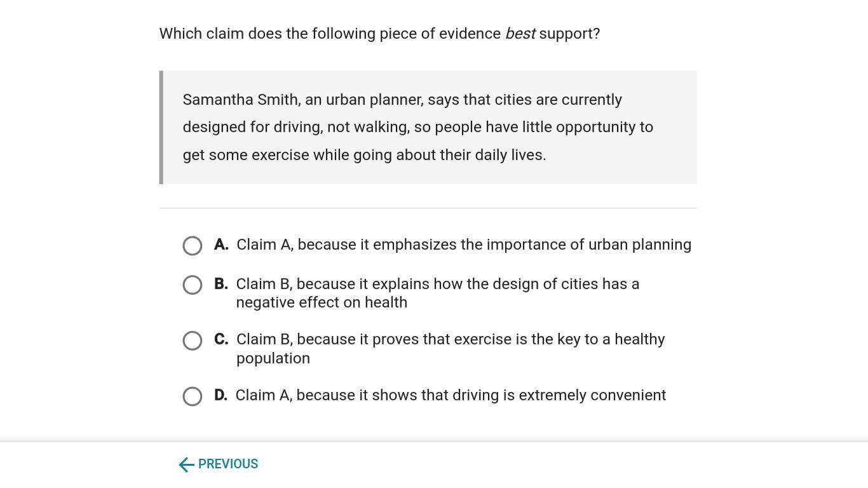Select radio button for answer A
The height and width of the screenshot is (488, 868).
click(x=193, y=246)
